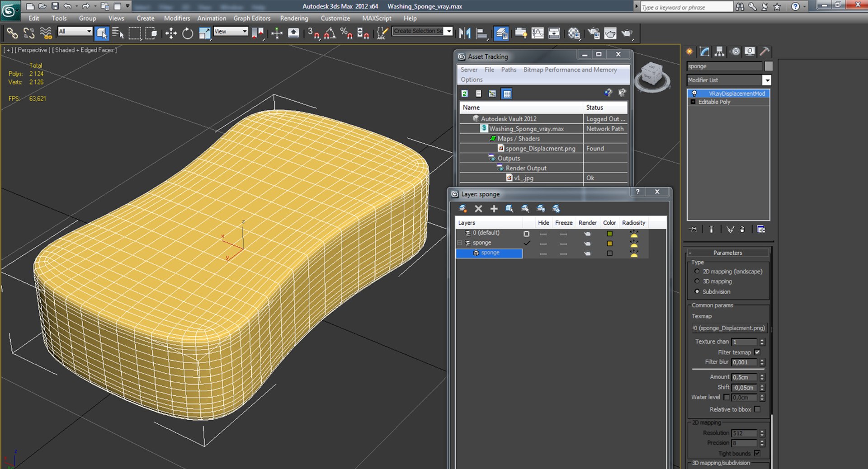The width and height of the screenshot is (868, 469).
Task: Open the Create Selection Set dropdown
Action: point(448,31)
